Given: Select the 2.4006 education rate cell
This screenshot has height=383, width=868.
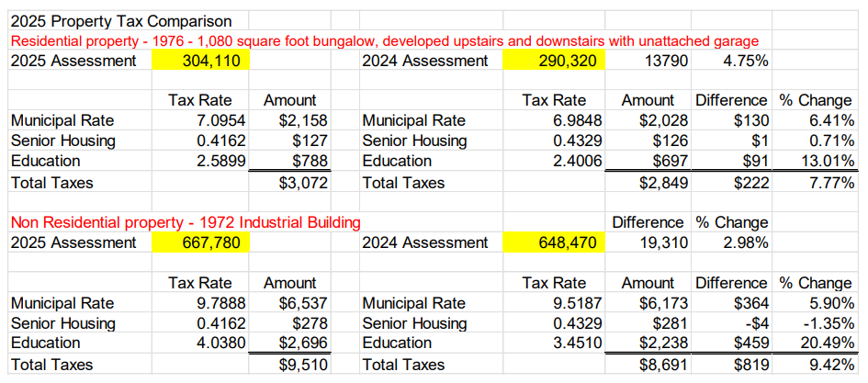Looking at the screenshot, I should click(x=576, y=161).
